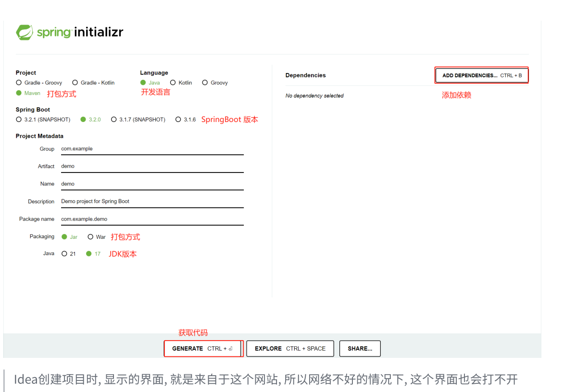Viewport: 563px width, 392px height.
Task: Choose Spring Boot version 3.1.6
Action: 186,120
